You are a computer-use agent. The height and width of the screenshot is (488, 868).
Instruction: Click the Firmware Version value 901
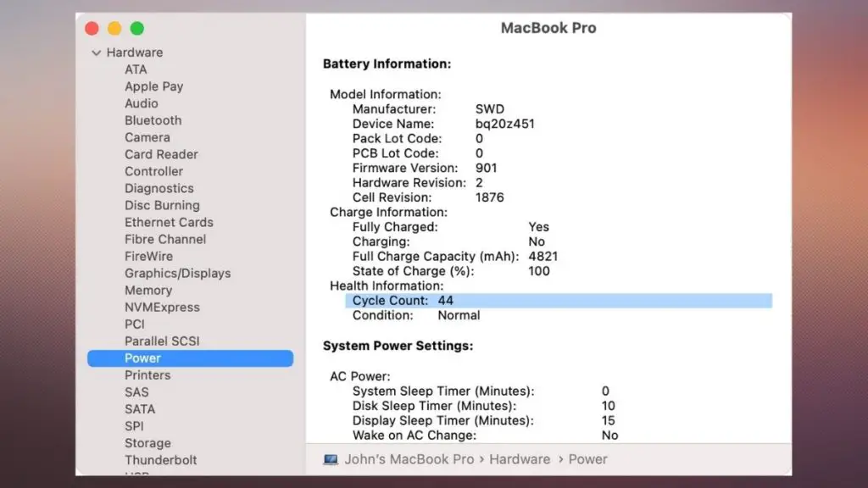coord(486,169)
